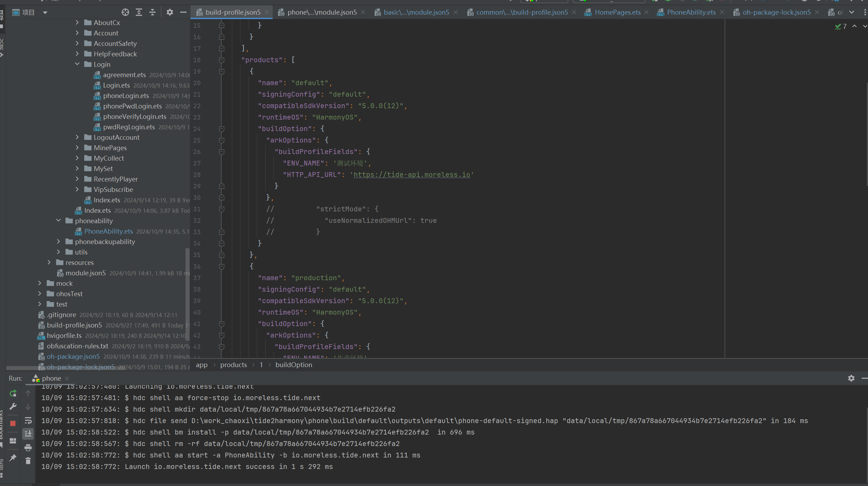Collapse the Login folder
Screen dimensions: 868x486
[x=77, y=64]
